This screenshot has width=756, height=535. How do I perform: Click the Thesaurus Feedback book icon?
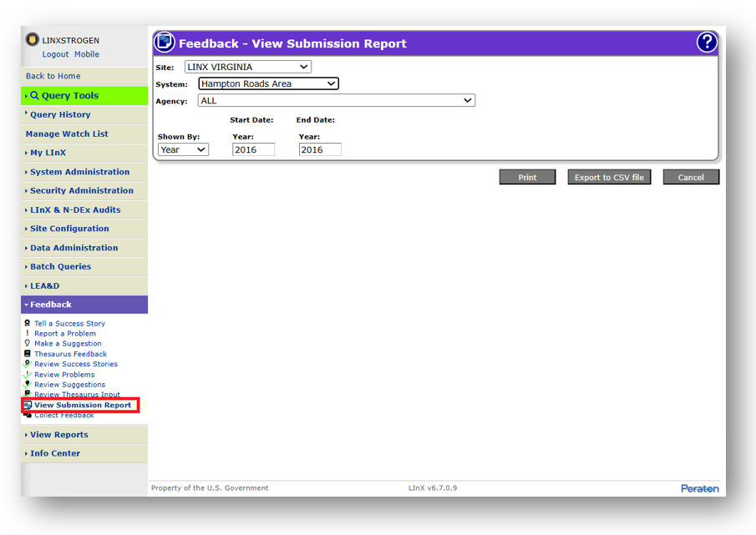(28, 353)
